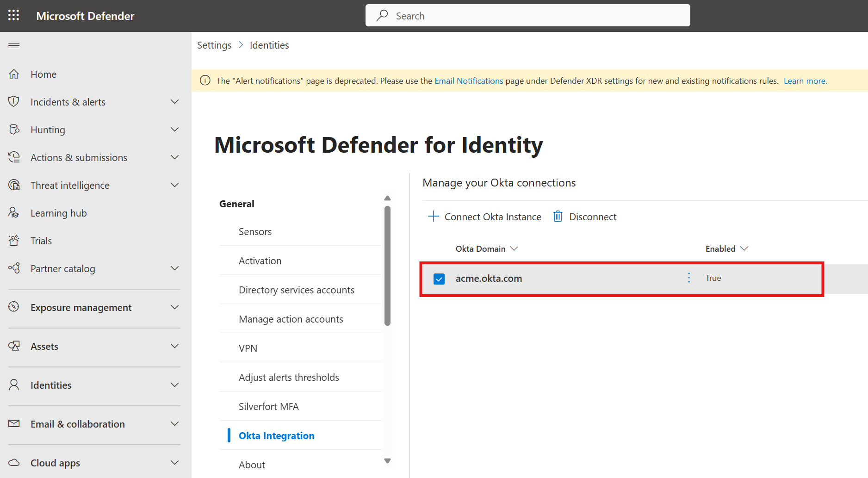Click the plus icon for Connect Okta Instance
The height and width of the screenshot is (478, 868).
[x=433, y=216]
